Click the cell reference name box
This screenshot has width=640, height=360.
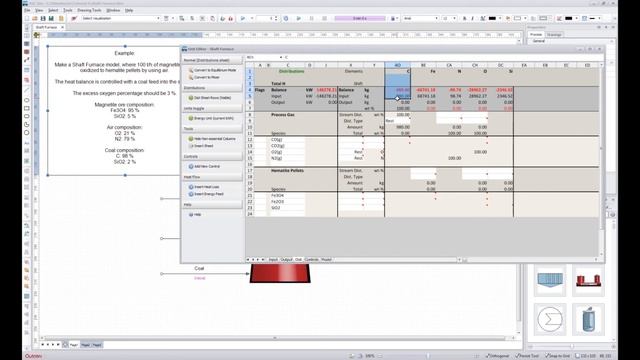tap(263, 58)
